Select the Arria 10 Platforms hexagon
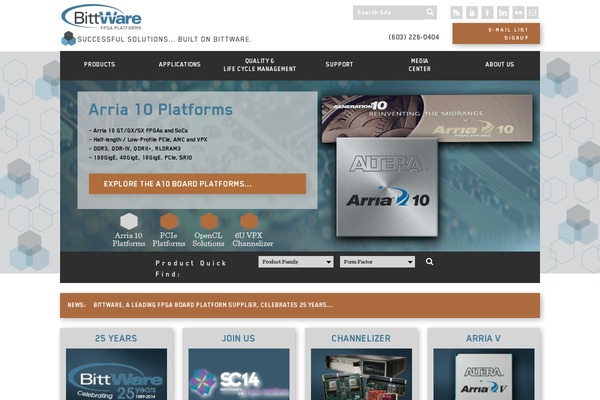The image size is (600, 400). (x=129, y=221)
